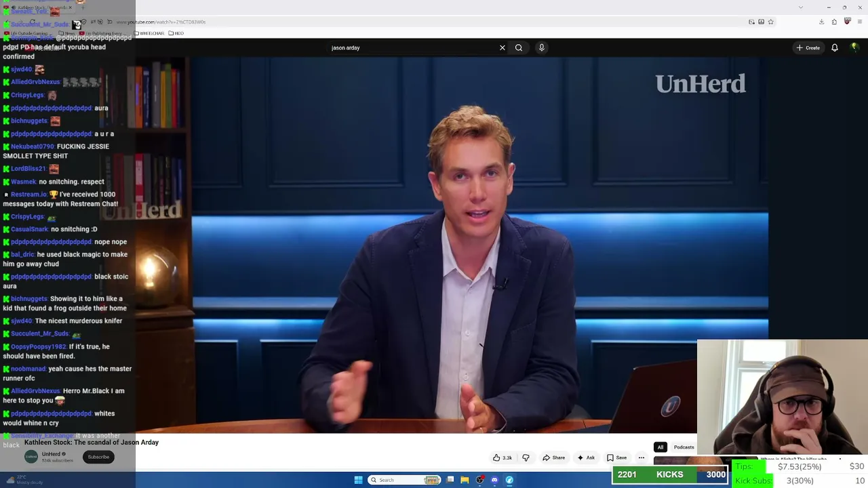Open the UnHerd channel avatar
Image resolution: width=868 pixels, height=488 pixels.
31,457
